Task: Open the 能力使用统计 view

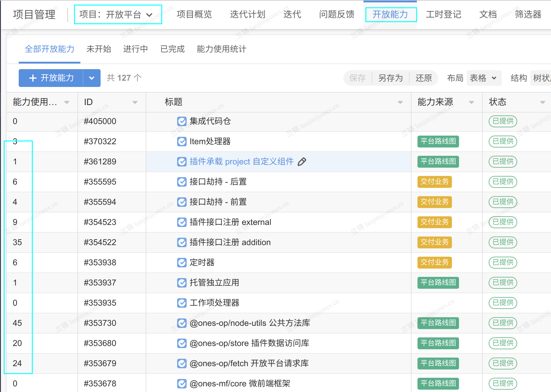Action: [222, 49]
